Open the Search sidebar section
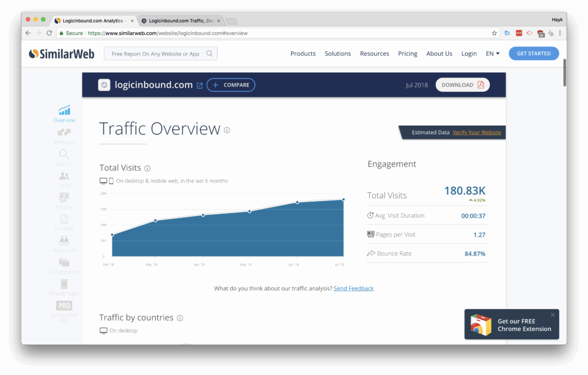 (x=64, y=157)
